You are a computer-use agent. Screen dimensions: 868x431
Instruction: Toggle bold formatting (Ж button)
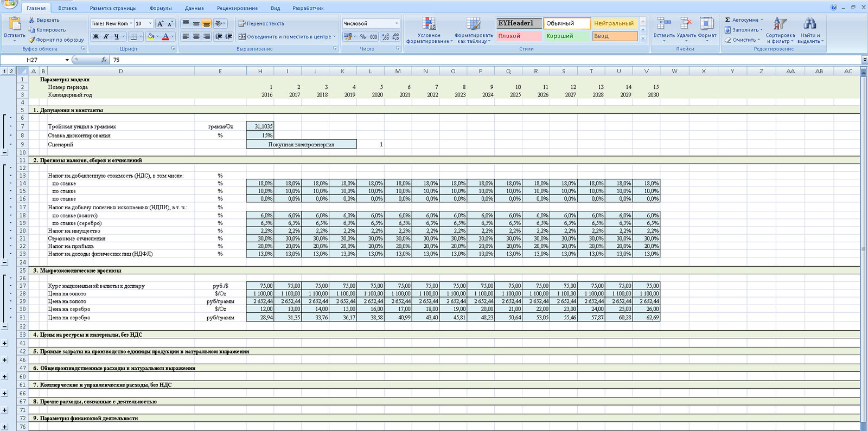(x=96, y=36)
